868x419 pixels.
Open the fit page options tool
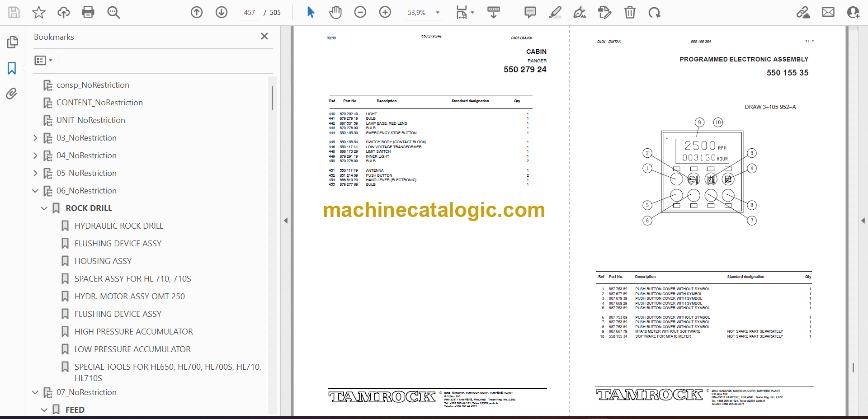point(465,12)
